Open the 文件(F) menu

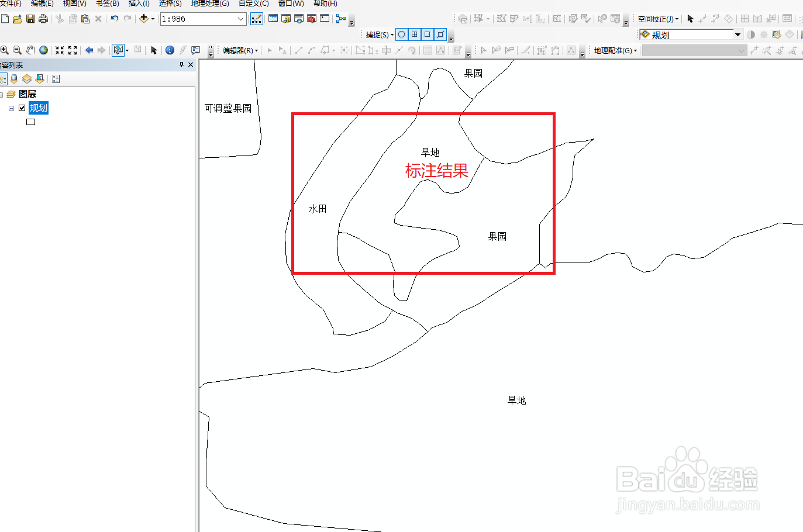pos(11,4)
